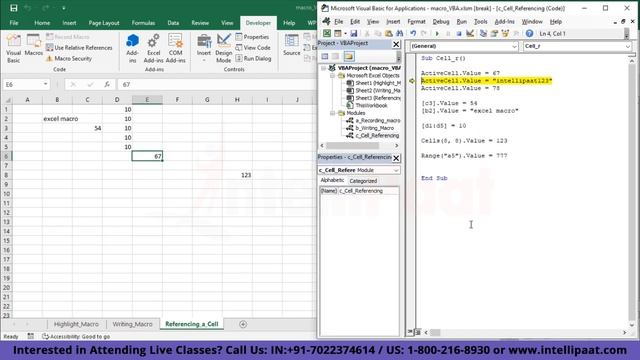Open the Macros list in the ribbon
This screenshot has width=640, height=360.
pos(33,45)
